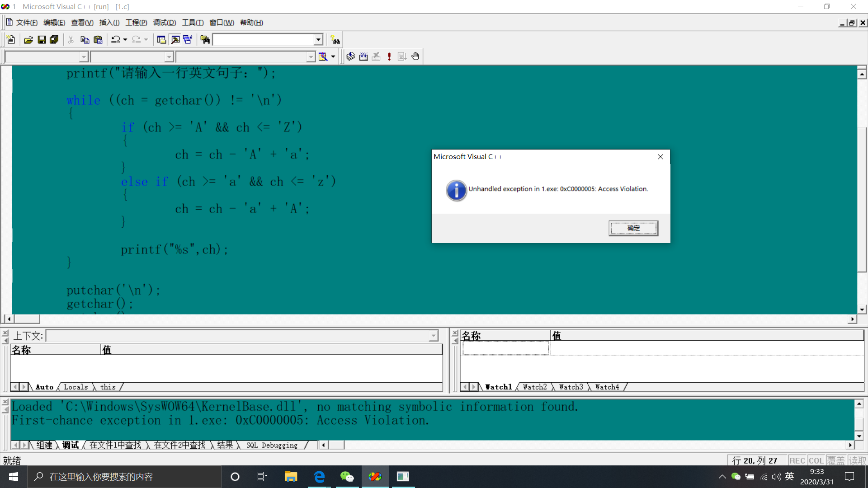868x488 pixels.
Task: Open File Explorer from the taskbar
Action: coord(291,477)
